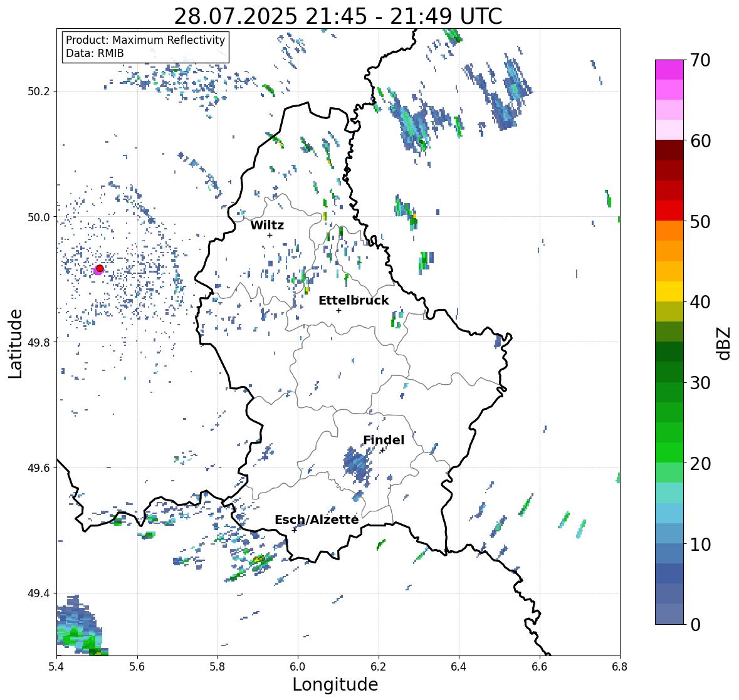Click the yellow 40 dBZ colorbar segment
Viewport: 739px width, 700px height.
click(x=669, y=291)
